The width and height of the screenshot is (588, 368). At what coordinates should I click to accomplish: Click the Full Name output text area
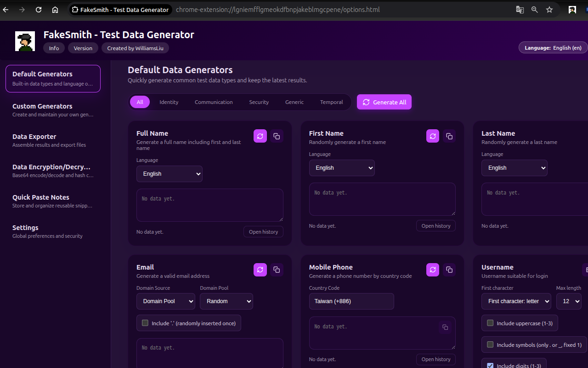coord(210,205)
